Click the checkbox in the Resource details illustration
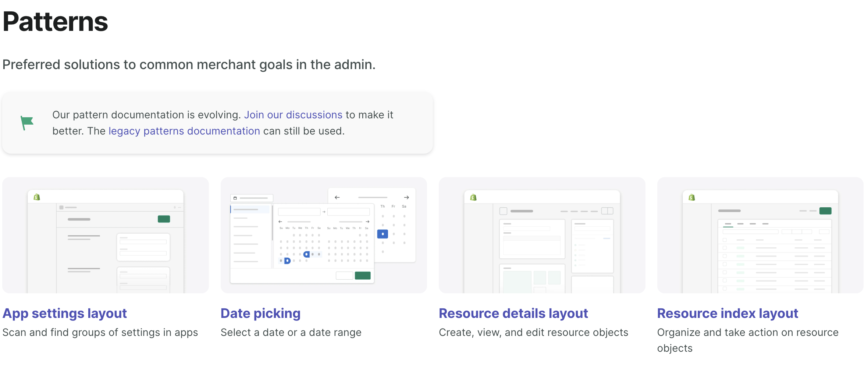 504,211
